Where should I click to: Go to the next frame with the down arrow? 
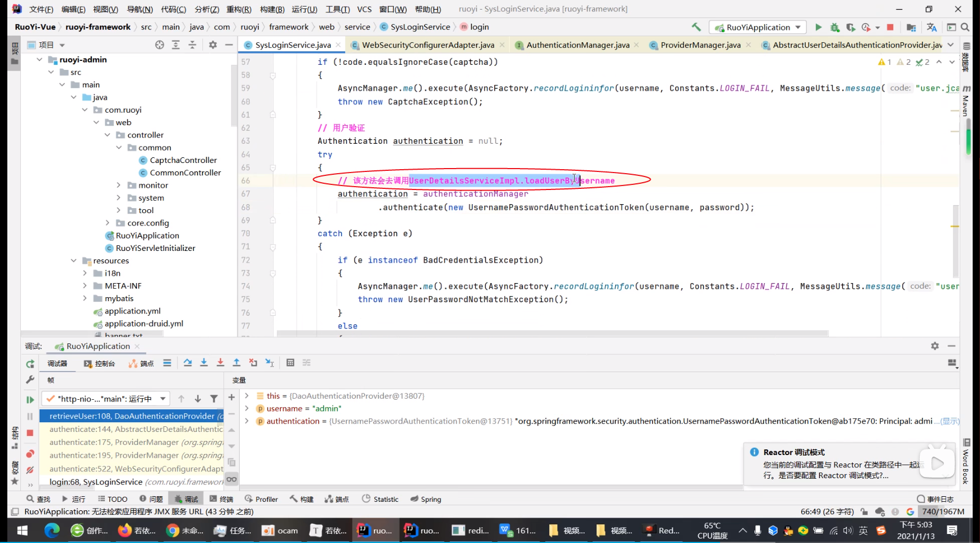(x=197, y=399)
